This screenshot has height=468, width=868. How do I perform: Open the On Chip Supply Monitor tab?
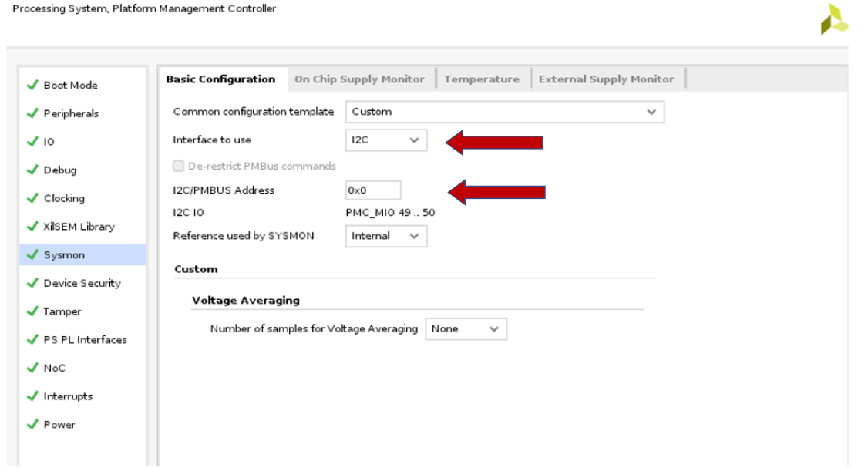[361, 78]
